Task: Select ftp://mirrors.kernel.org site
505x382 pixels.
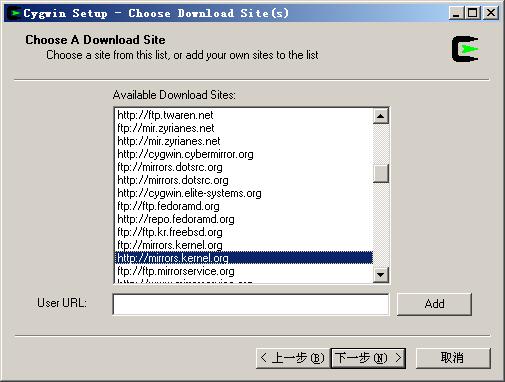Action: [243, 245]
